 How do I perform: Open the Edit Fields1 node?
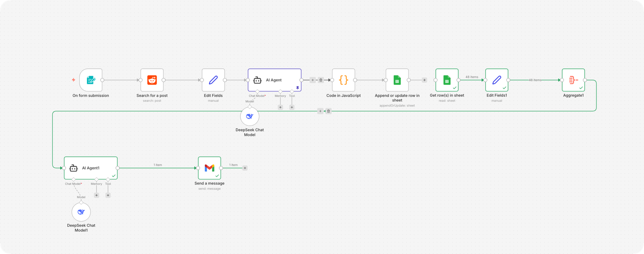(x=496, y=80)
